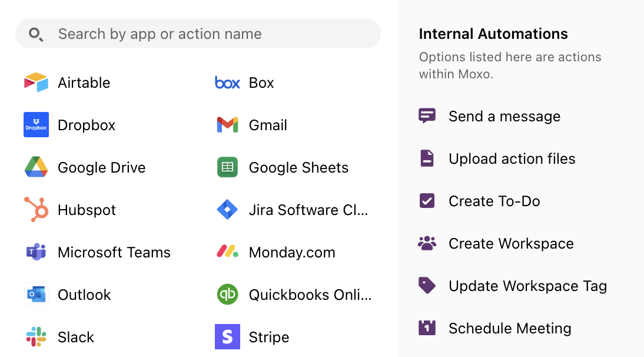Select the Jira Software Cloud icon
The height and width of the screenshot is (357, 644).
point(227,210)
